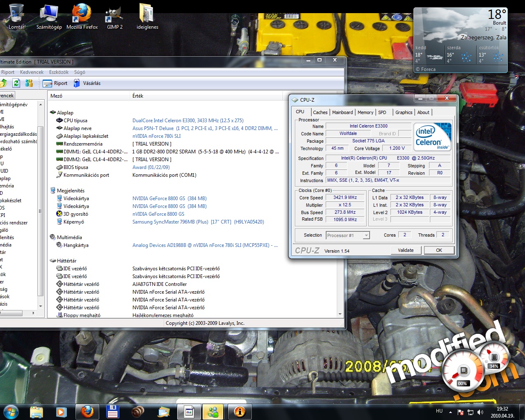
Task: Launch the Mozilla Firefox desktop shortcut
Action: click(x=82, y=16)
